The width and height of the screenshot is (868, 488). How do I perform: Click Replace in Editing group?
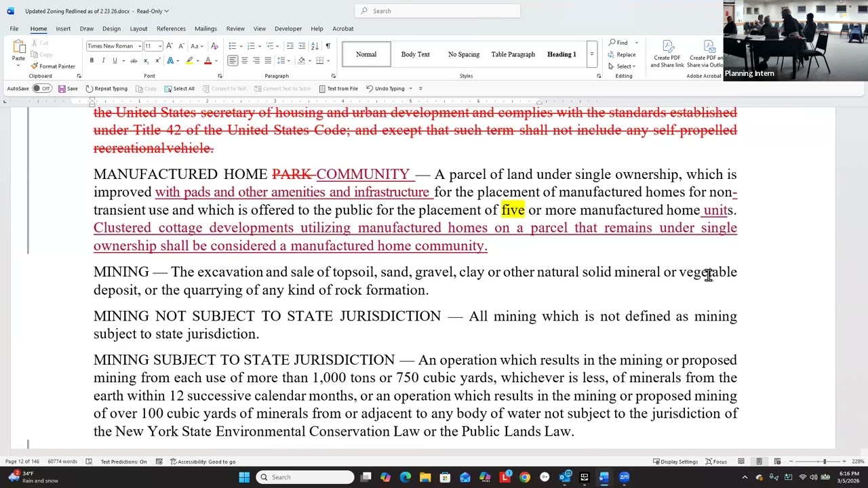[x=622, y=55]
